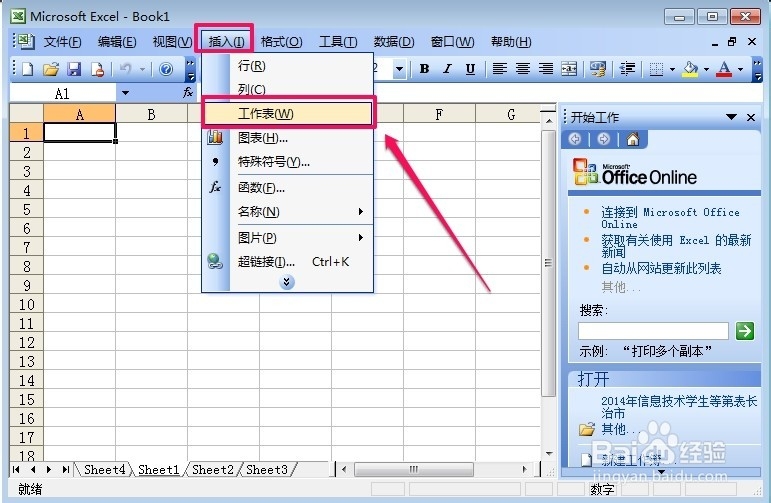Screen dimensions: 771x503
Task: Open the 数据(D) menu
Action: (x=394, y=42)
